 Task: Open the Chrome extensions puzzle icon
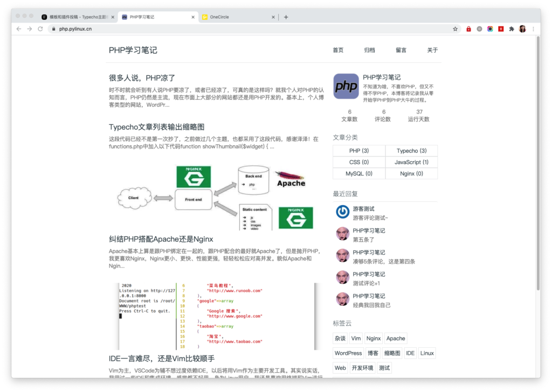click(x=510, y=29)
